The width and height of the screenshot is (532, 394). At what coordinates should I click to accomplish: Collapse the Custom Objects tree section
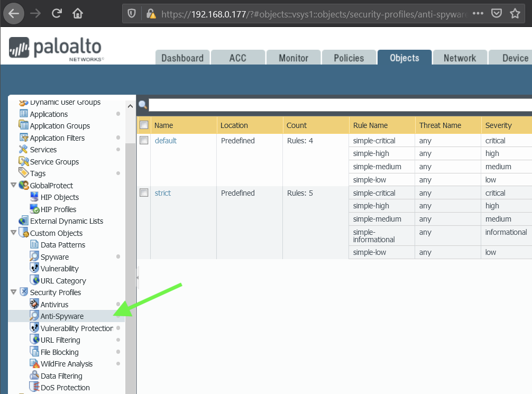coord(14,233)
